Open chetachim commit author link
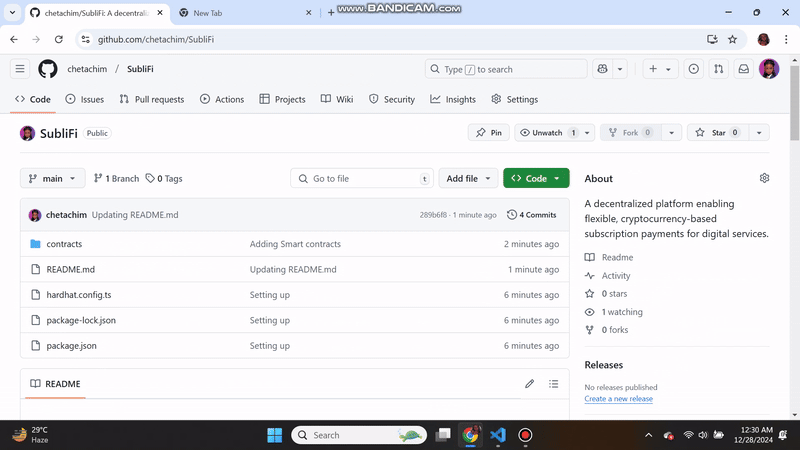Screen dimensions: 800x450 click(x=66, y=215)
